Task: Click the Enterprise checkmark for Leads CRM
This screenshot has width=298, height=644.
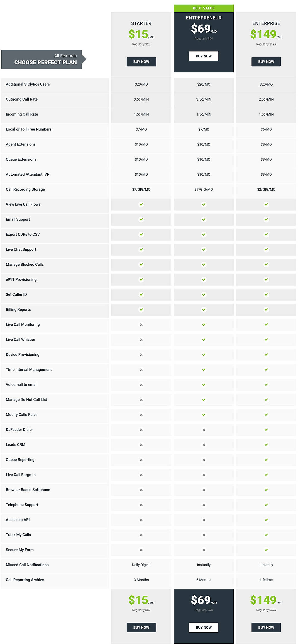Action: (266, 445)
